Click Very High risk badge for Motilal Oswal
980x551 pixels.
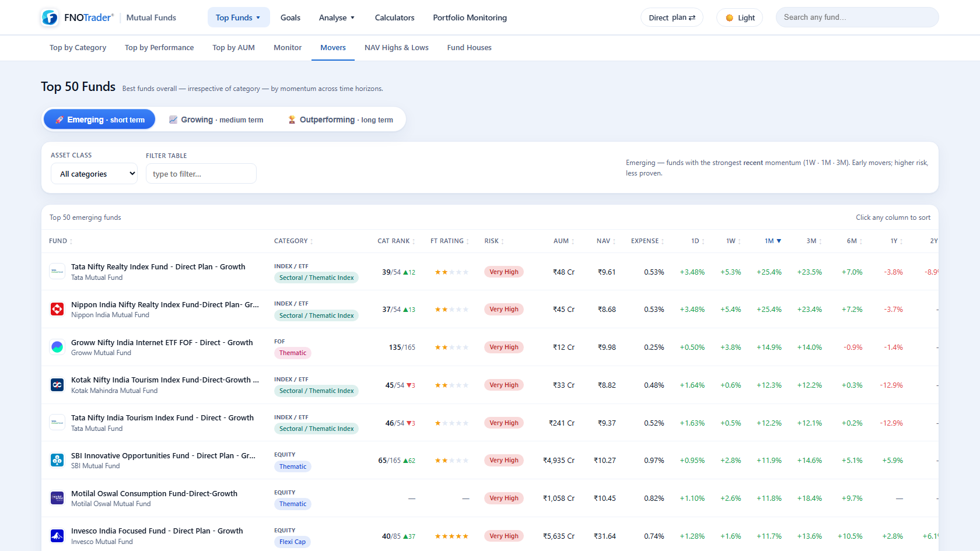(x=504, y=498)
